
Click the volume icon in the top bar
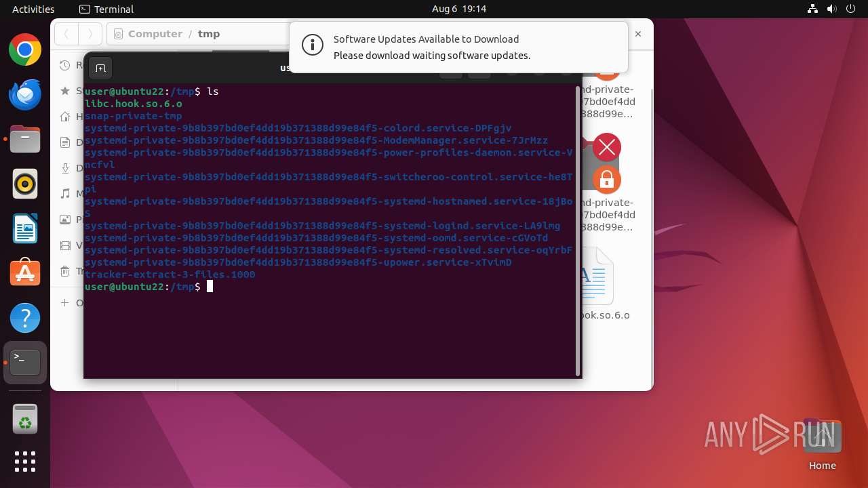tap(831, 9)
